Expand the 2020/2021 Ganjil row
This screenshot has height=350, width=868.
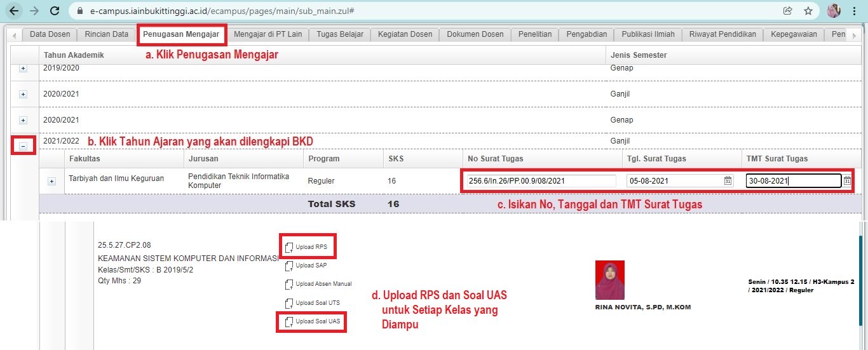click(x=24, y=94)
